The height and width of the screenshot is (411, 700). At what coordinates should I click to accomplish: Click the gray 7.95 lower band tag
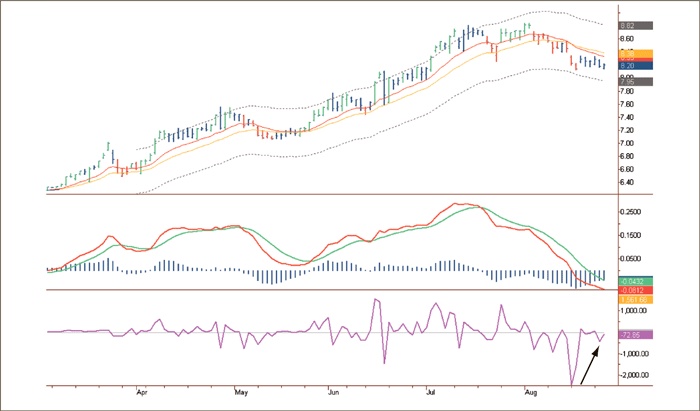coord(635,81)
